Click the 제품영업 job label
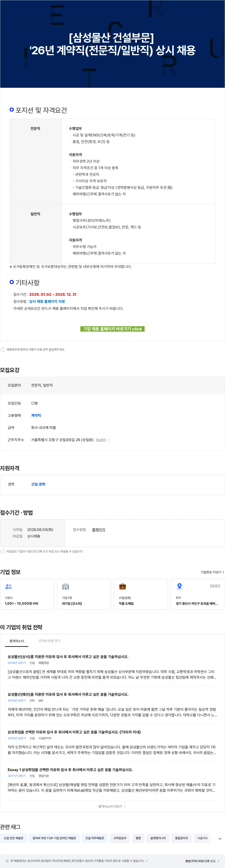Screen dimensions: 225x868 (44, 663)
